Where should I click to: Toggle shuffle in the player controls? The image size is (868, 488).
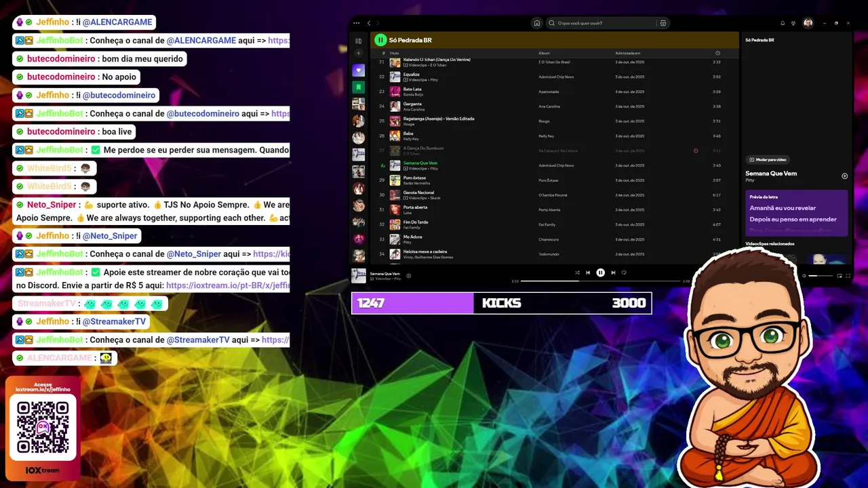click(x=577, y=272)
